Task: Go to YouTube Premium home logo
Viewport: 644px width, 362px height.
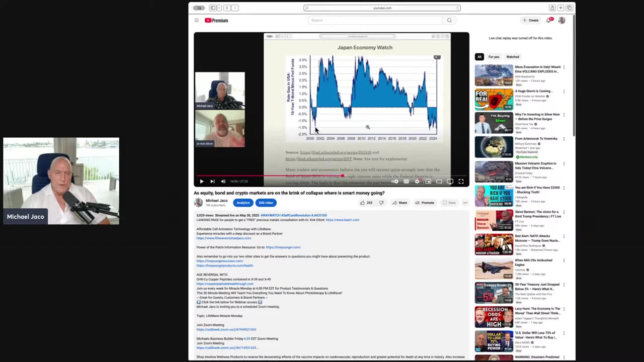Action: coord(216,20)
